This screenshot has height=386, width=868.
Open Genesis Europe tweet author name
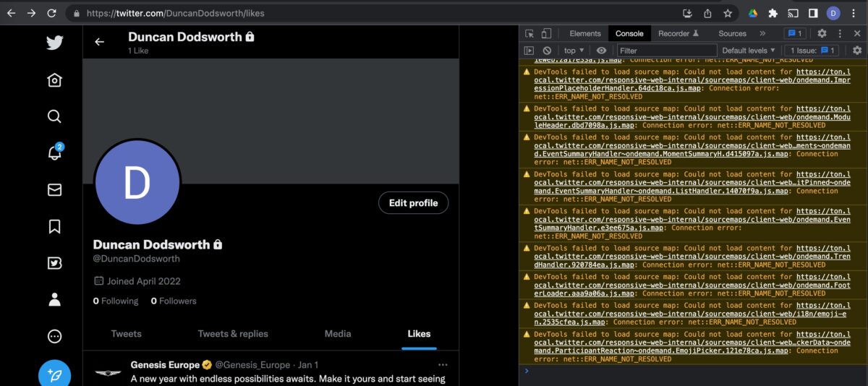(x=165, y=365)
